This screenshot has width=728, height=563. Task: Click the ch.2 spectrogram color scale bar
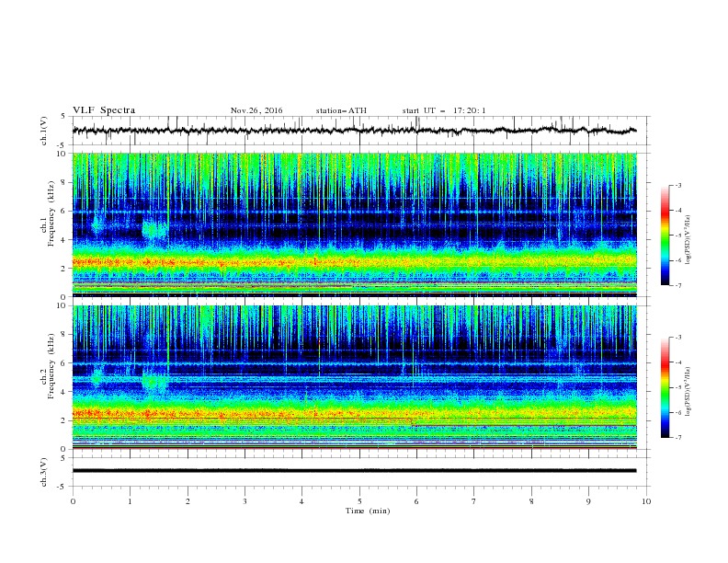[665, 387]
